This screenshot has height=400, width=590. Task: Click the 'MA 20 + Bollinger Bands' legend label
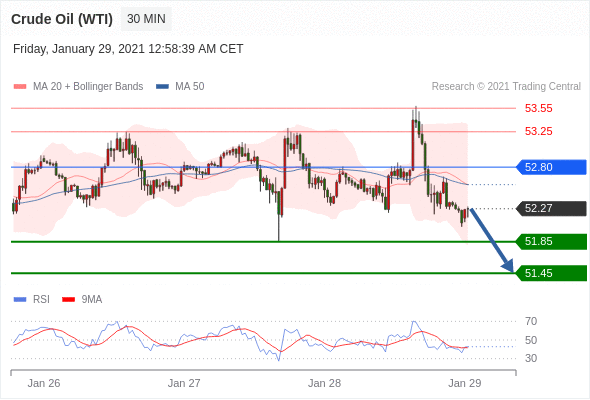point(88,87)
